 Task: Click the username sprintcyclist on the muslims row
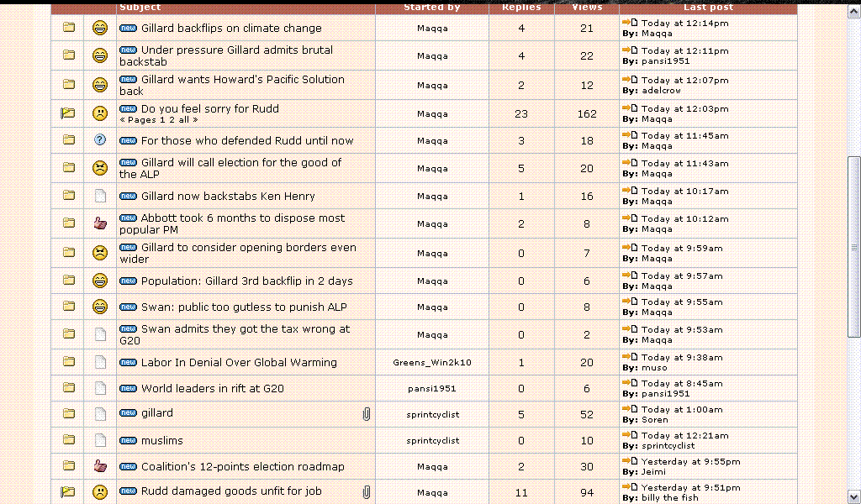point(431,440)
